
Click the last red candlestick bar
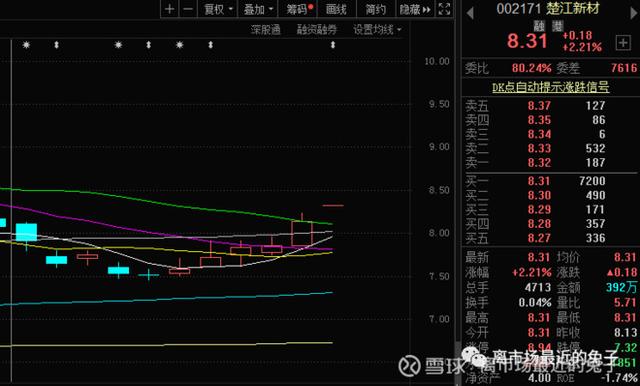click(x=302, y=233)
